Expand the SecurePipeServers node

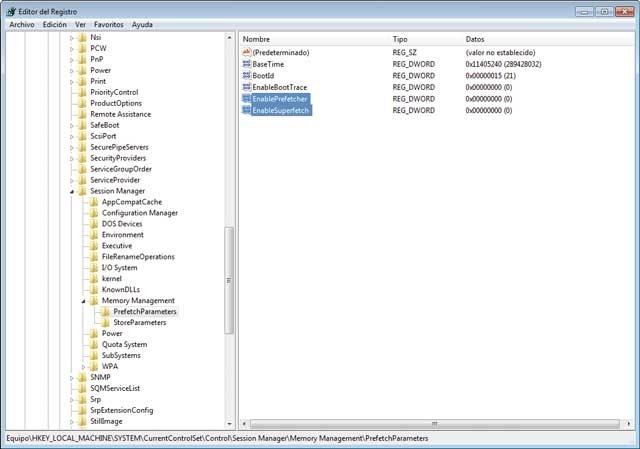coord(71,148)
